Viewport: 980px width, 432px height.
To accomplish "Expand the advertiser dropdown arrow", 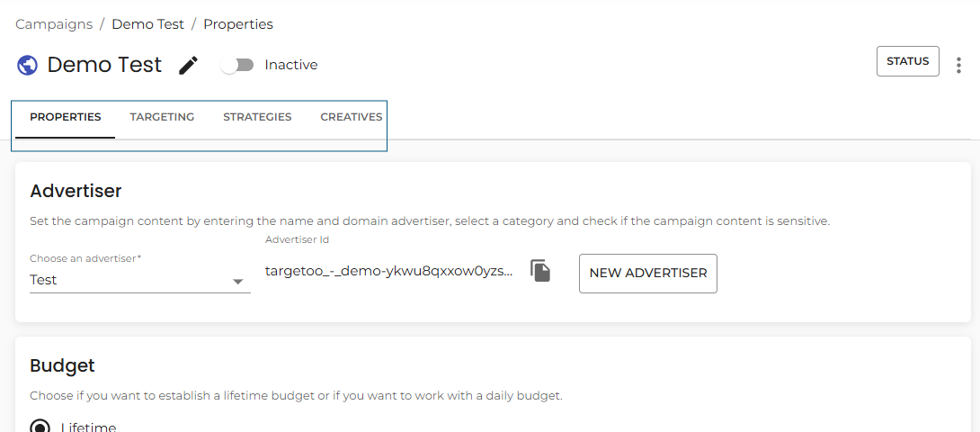I will (x=237, y=282).
